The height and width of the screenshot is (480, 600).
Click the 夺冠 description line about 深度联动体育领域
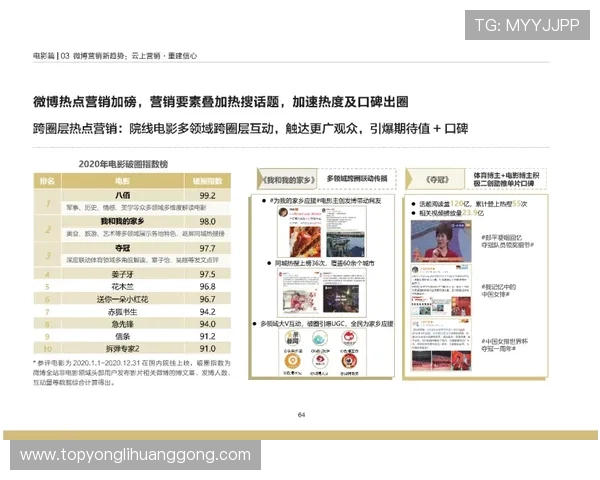142,260
